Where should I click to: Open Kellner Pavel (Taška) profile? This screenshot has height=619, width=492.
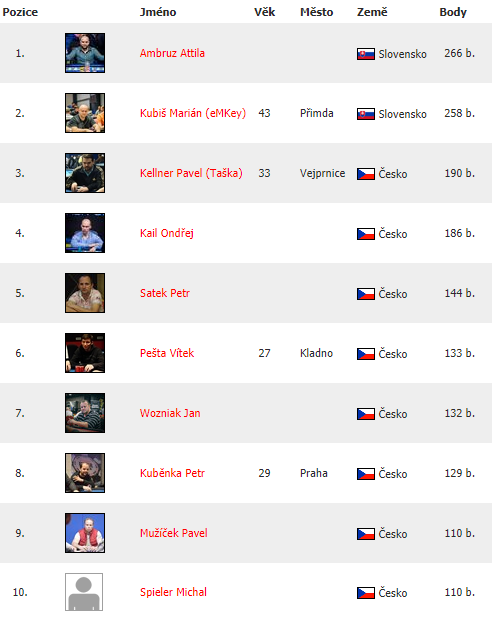(191, 173)
